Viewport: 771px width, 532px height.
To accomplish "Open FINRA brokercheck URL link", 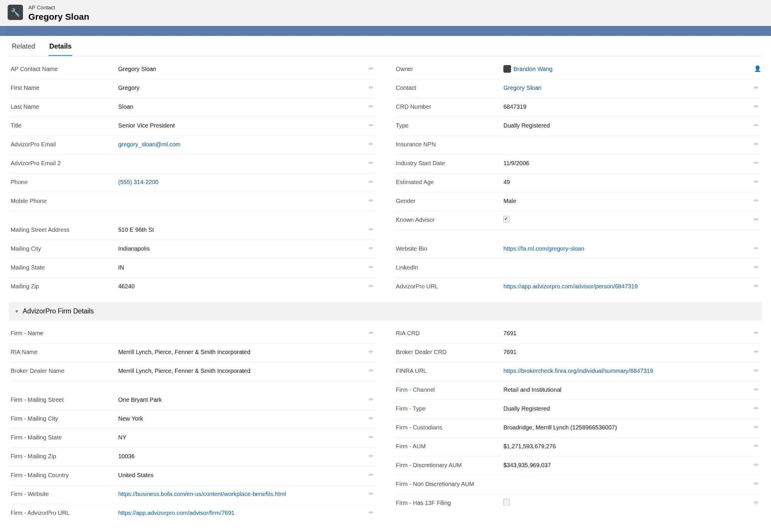I will pyautogui.click(x=578, y=371).
